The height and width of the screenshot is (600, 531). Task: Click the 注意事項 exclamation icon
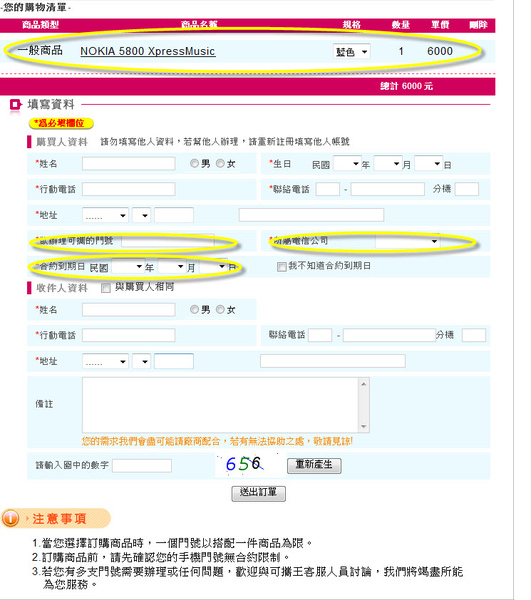click(x=10, y=518)
